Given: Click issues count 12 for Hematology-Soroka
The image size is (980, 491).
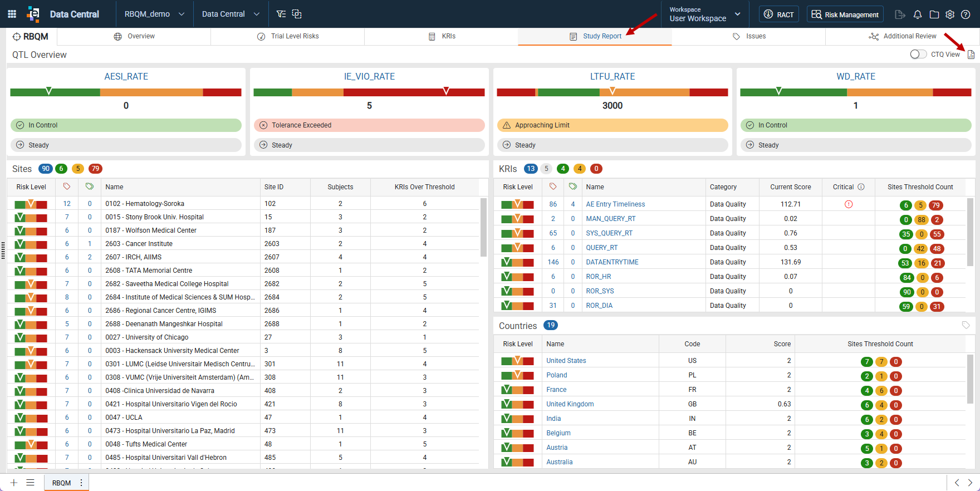Looking at the screenshot, I should tap(67, 204).
